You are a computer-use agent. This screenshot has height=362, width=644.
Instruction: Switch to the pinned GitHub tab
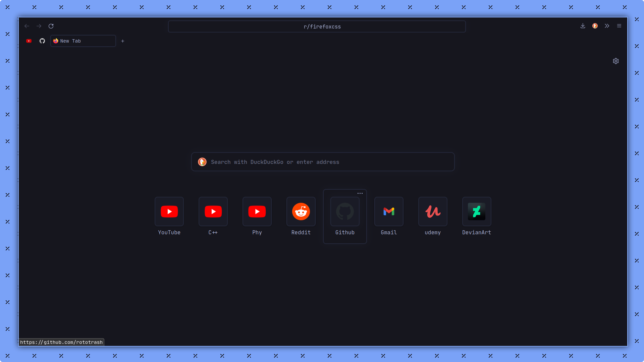point(42,41)
